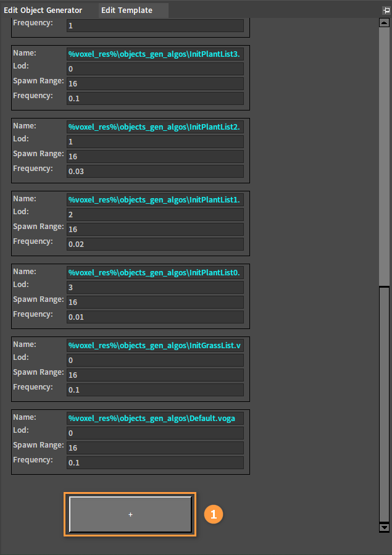Select the InitPlantList0 Name field
This screenshot has width=392, height=555.
(155, 273)
